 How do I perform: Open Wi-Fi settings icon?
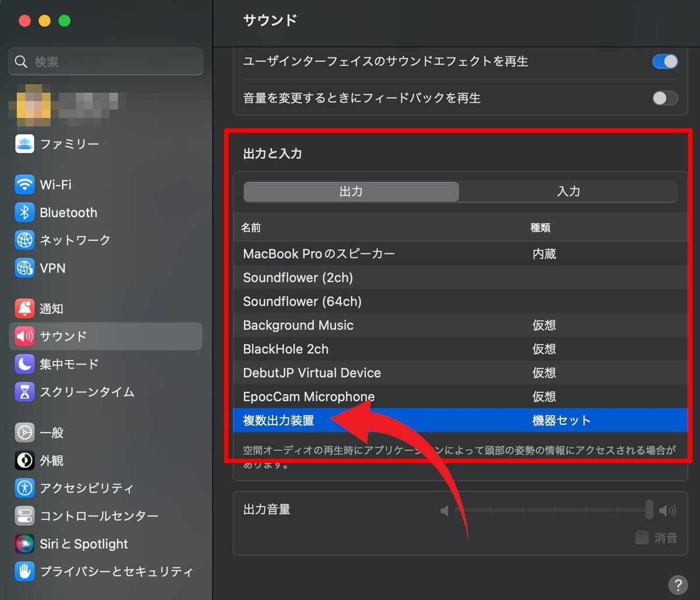point(24,185)
